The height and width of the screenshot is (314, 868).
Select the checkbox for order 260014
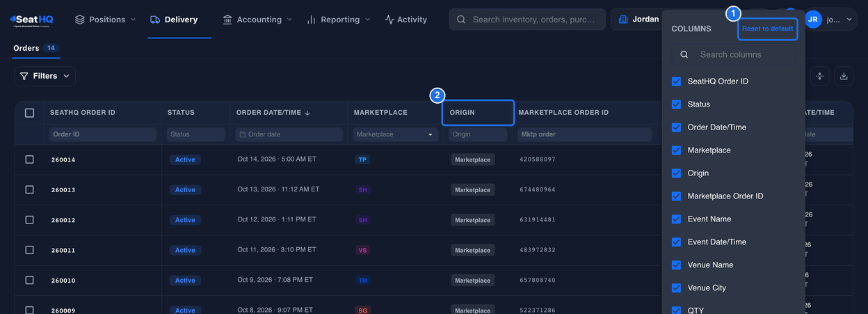click(x=29, y=159)
